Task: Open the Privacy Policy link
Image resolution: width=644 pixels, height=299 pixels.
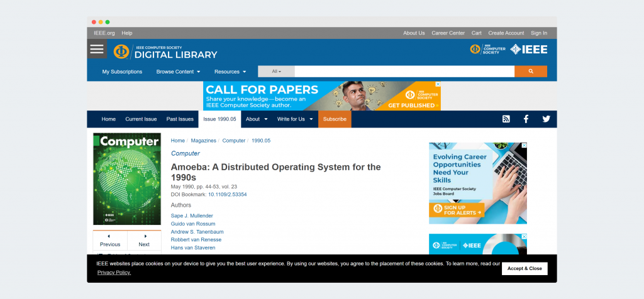Action: tap(114, 273)
